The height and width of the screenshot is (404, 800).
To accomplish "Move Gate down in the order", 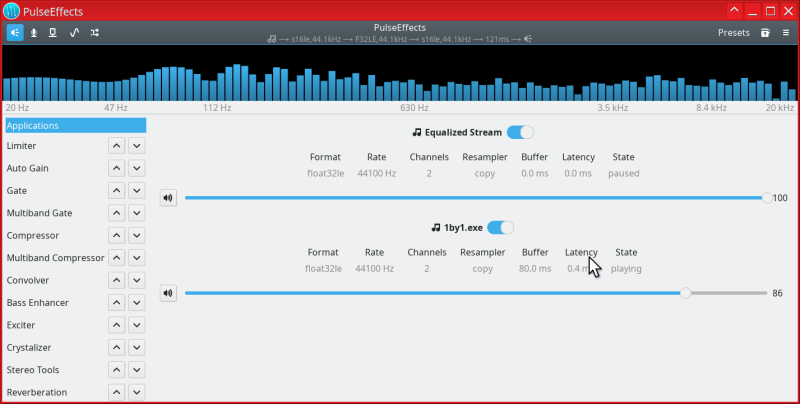I will 137,191.
